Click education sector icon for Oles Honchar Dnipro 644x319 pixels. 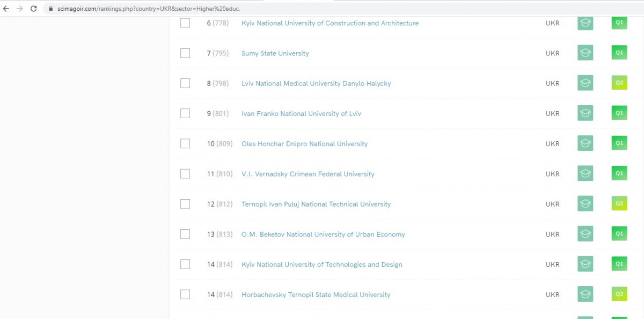pyautogui.click(x=585, y=143)
